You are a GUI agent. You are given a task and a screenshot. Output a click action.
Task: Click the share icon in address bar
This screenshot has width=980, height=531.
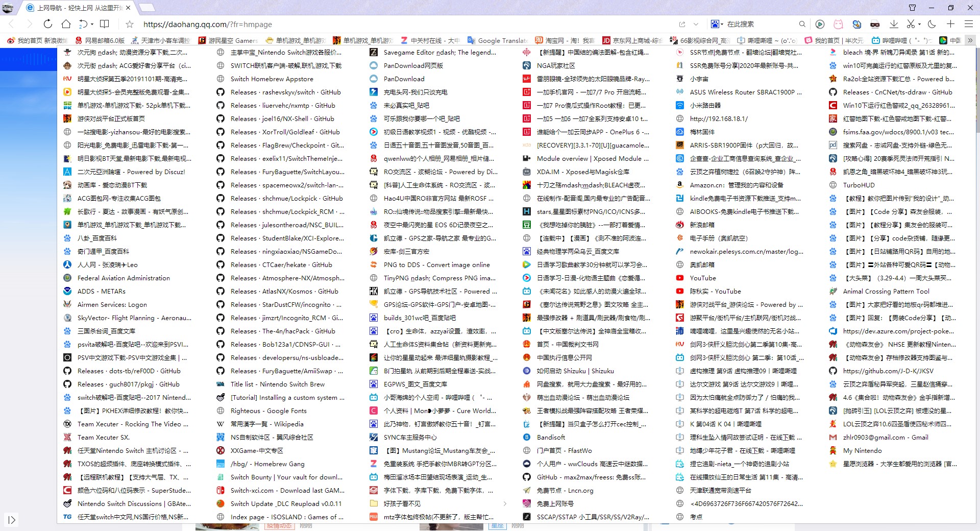pyautogui.click(x=682, y=24)
